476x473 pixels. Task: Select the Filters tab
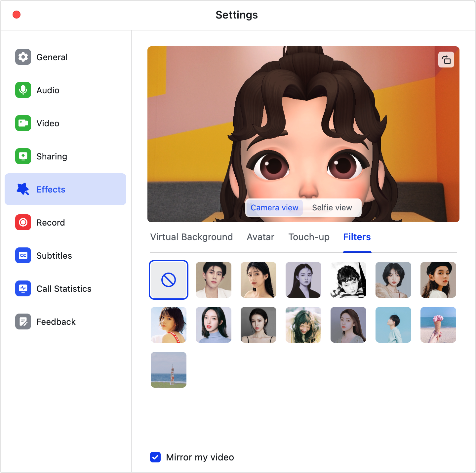[x=357, y=237]
